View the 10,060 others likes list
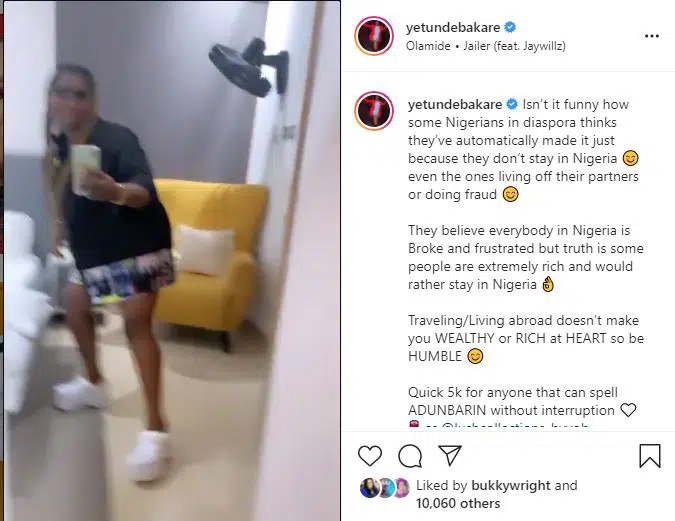Image resolution: width=675 pixels, height=521 pixels. coord(458,503)
